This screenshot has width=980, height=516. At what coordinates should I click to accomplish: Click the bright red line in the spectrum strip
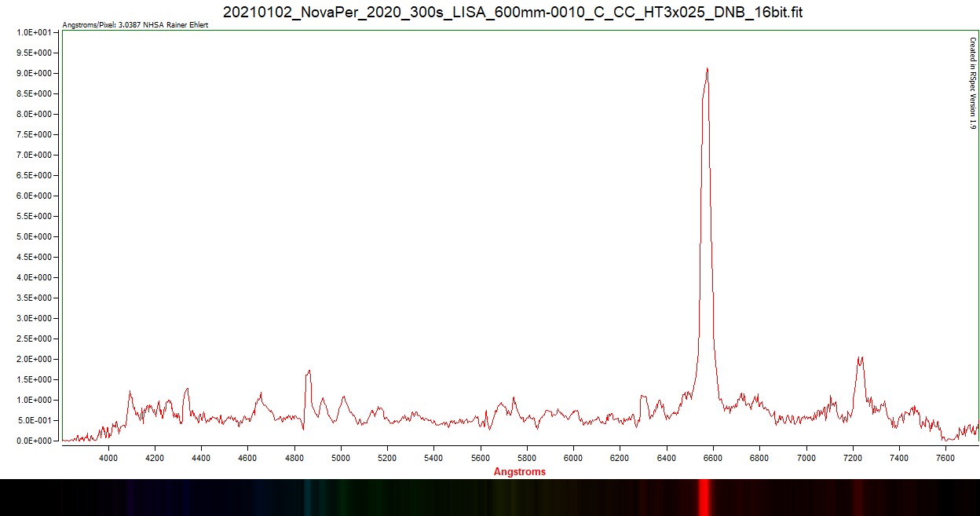click(x=704, y=497)
